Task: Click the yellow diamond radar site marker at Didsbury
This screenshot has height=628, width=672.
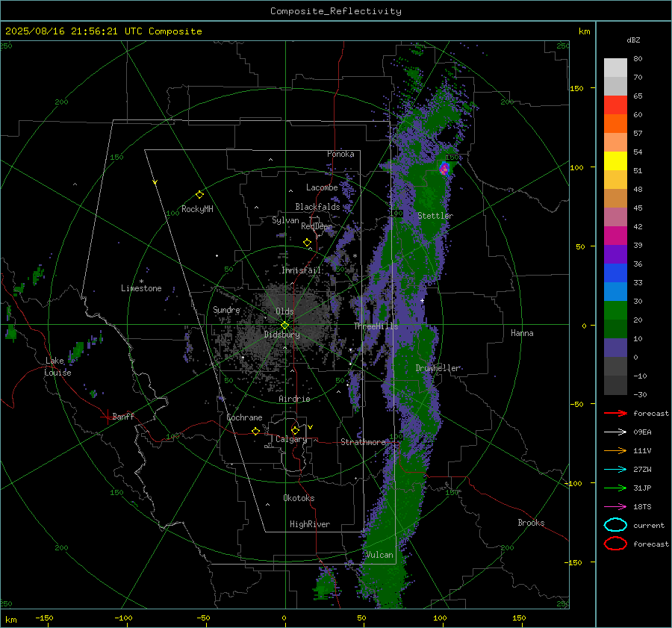Action: [285, 325]
